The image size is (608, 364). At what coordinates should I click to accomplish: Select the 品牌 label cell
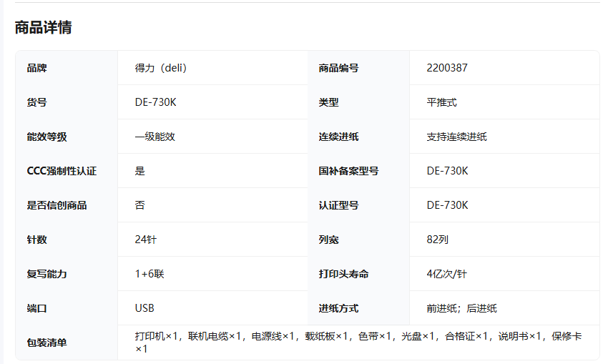(36, 68)
